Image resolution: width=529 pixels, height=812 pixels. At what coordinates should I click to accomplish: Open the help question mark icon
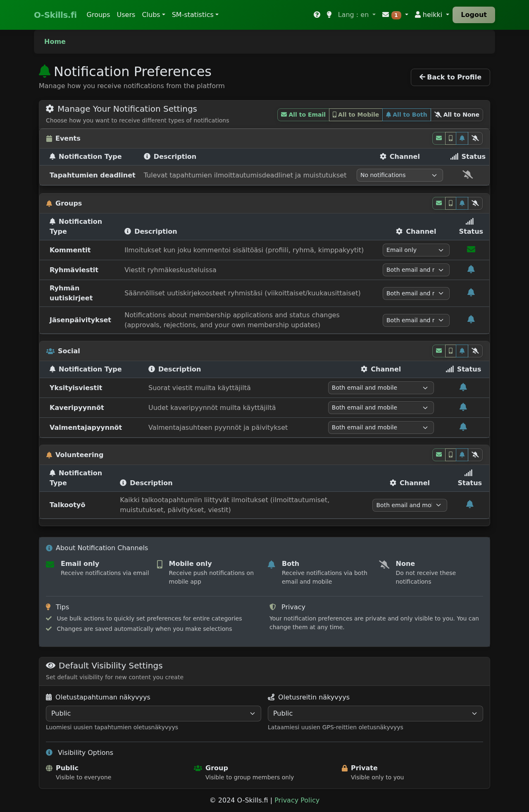coord(317,15)
